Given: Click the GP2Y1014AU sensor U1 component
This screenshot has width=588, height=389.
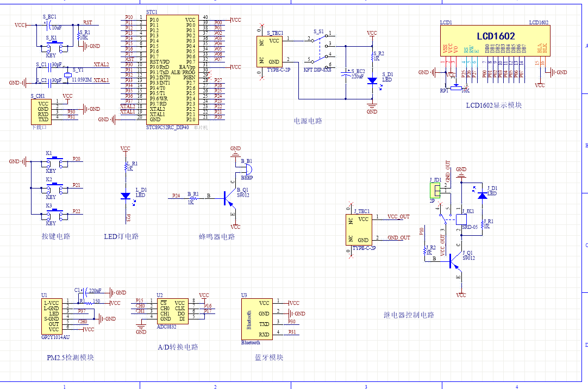Looking at the screenshot, I should pyautogui.click(x=52, y=316).
